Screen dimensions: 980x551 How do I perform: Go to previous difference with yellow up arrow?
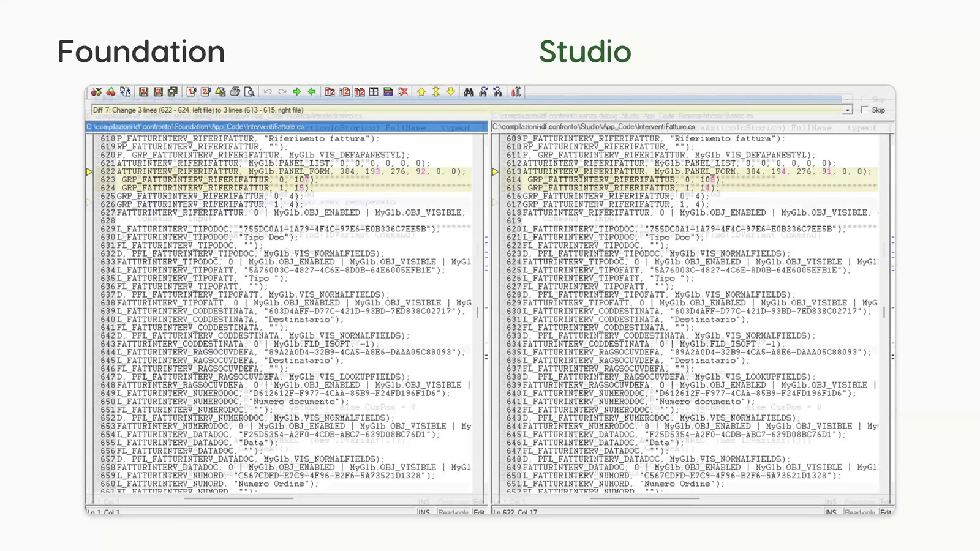pos(421,92)
